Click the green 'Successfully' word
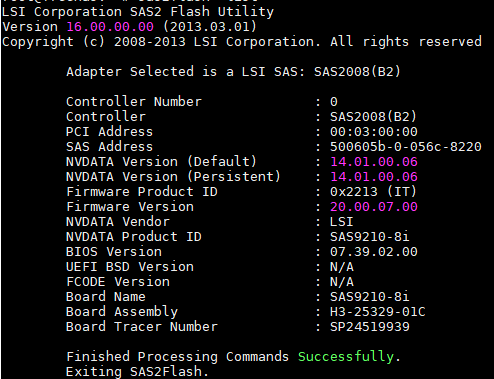The height and width of the screenshot is (379, 494). 346,357
